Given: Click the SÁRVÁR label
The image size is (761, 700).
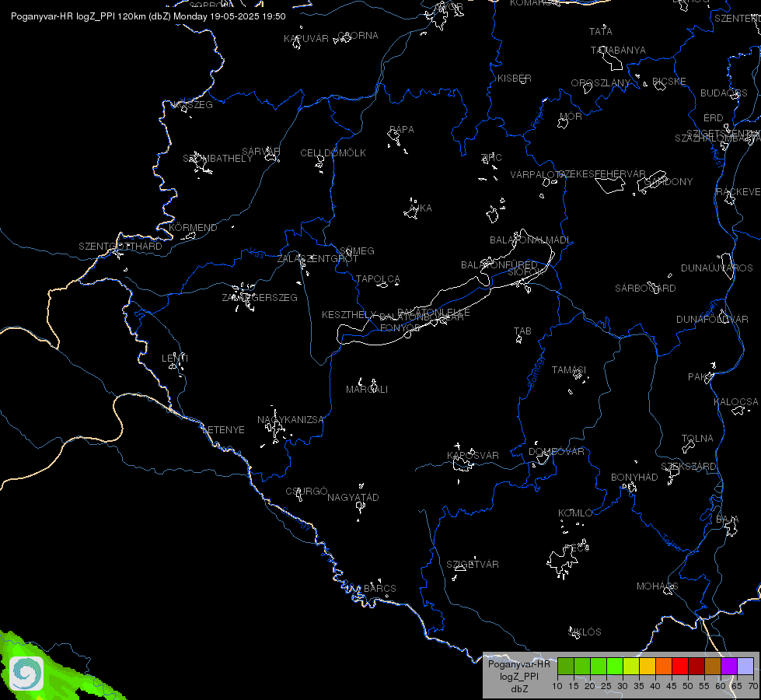Looking at the screenshot, I should [261, 152].
